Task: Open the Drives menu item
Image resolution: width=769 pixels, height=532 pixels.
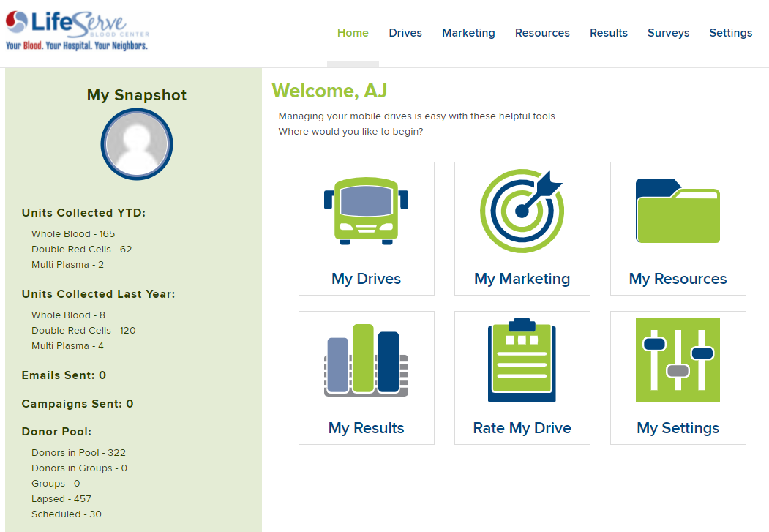Action: click(405, 33)
